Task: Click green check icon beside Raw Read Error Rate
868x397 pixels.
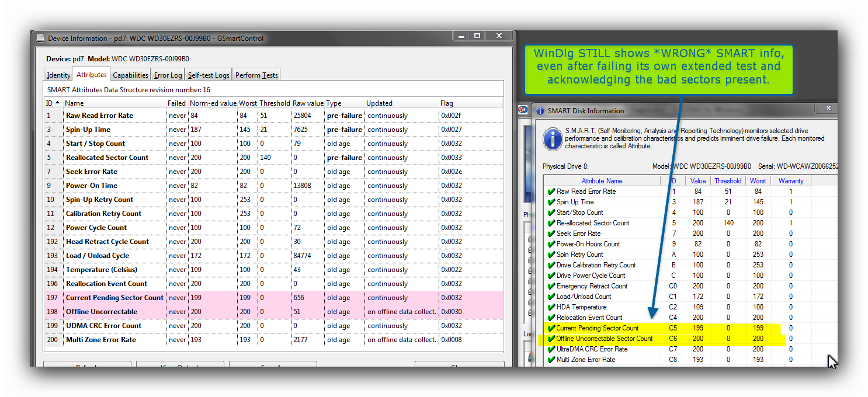Action: point(551,191)
